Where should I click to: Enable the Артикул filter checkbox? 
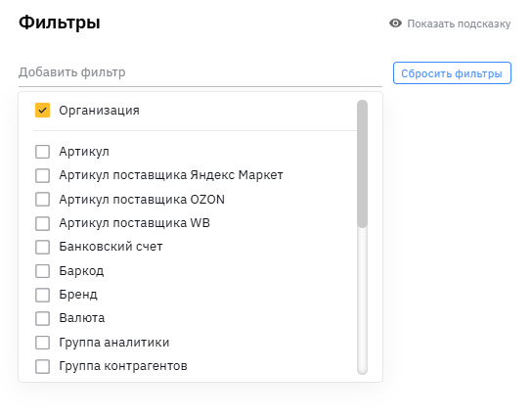[x=42, y=152]
